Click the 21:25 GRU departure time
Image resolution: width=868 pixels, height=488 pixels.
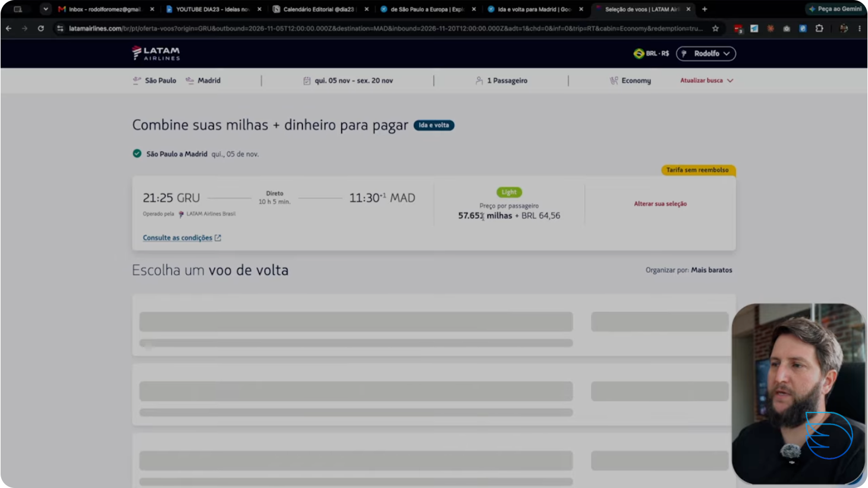point(171,198)
